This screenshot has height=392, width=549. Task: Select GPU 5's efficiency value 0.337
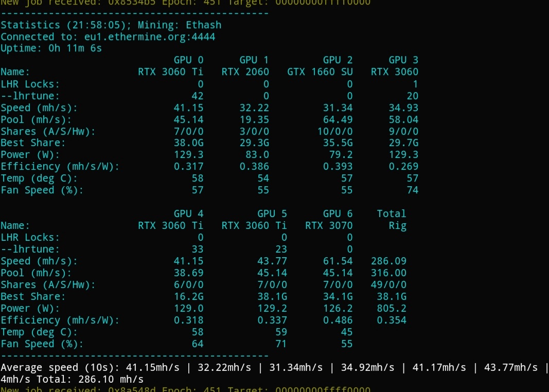[272, 320]
